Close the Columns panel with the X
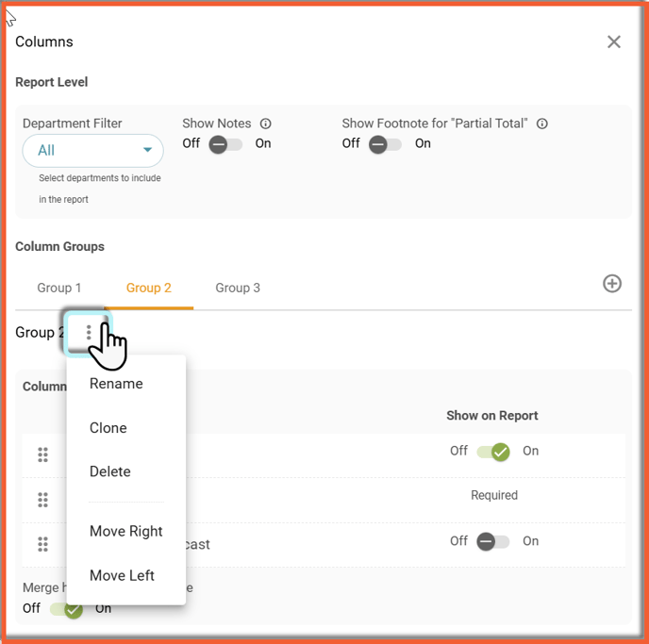The width and height of the screenshot is (649, 644). 613,41
